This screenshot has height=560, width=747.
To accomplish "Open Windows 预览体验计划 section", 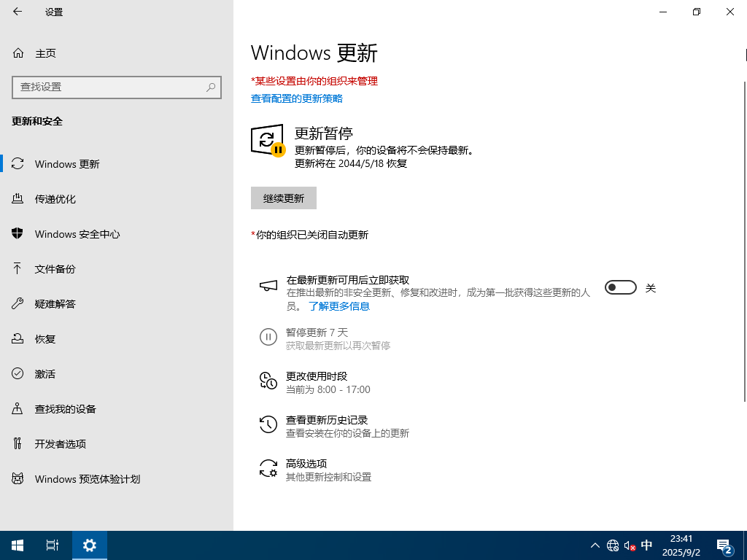I will (88, 479).
